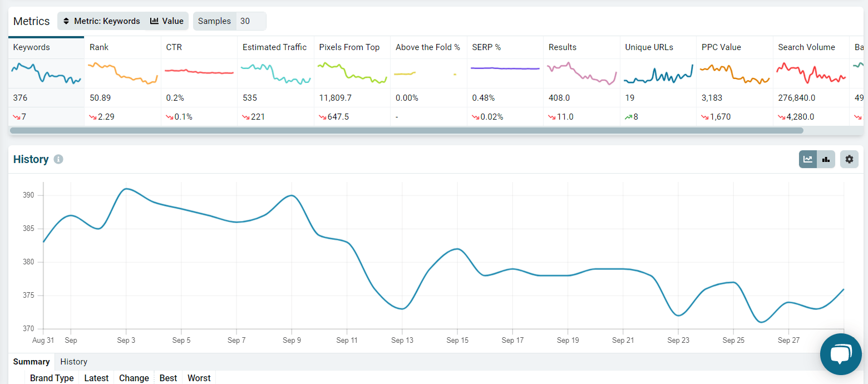
Task: Select the PPC Value metric column
Action: point(734,47)
